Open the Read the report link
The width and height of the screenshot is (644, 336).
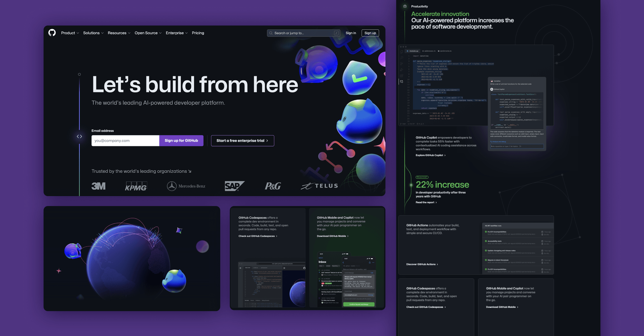426,203
